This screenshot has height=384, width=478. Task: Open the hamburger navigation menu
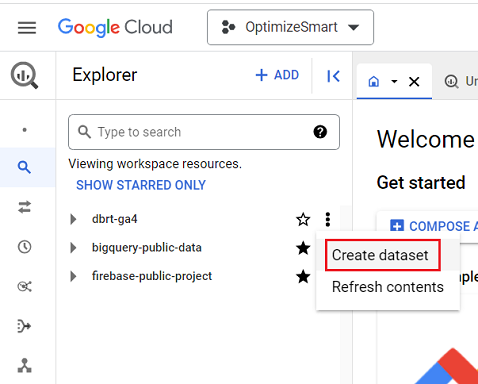27,27
